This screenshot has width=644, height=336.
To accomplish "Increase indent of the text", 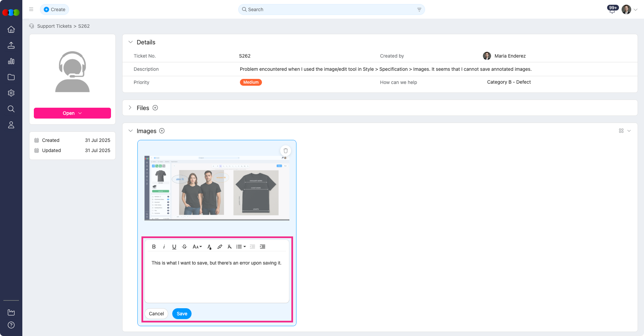I will tap(263, 247).
